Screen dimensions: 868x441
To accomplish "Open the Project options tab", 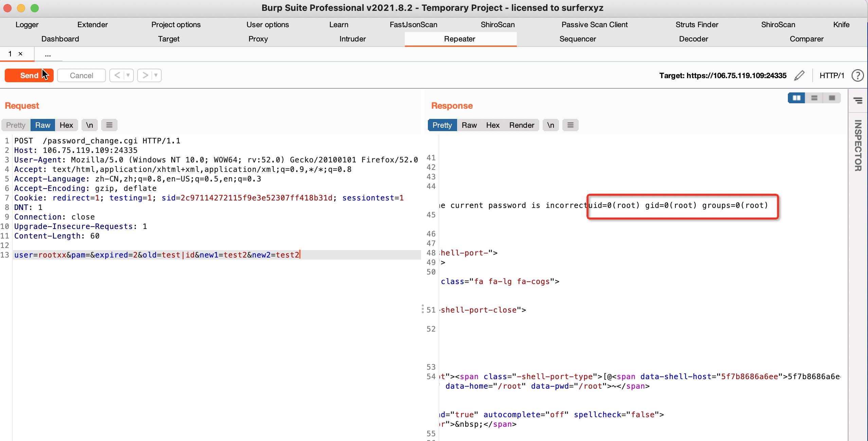I will point(176,24).
